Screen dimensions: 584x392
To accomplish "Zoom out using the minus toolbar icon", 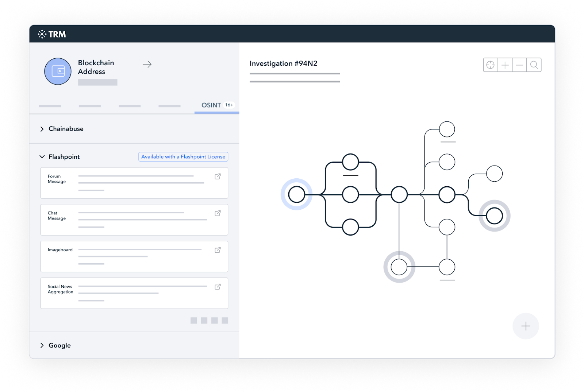I will click(x=519, y=65).
